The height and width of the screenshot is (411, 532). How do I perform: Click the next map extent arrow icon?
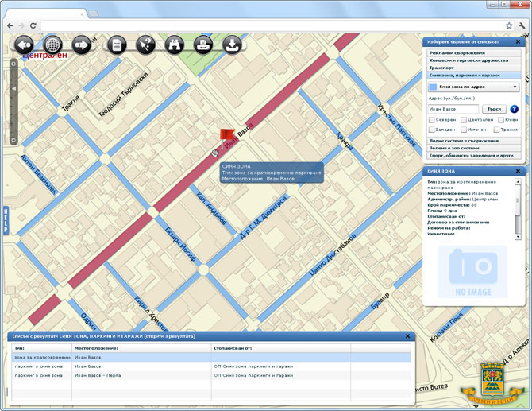coord(82,45)
